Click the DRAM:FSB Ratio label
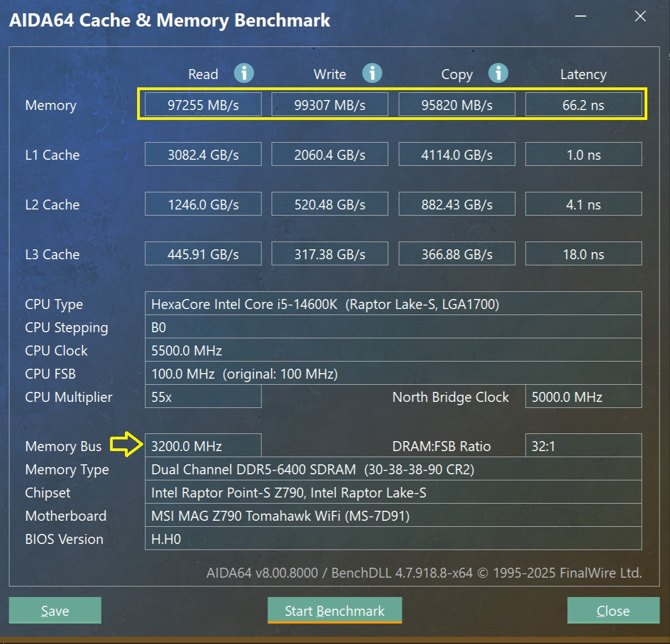 [441, 446]
